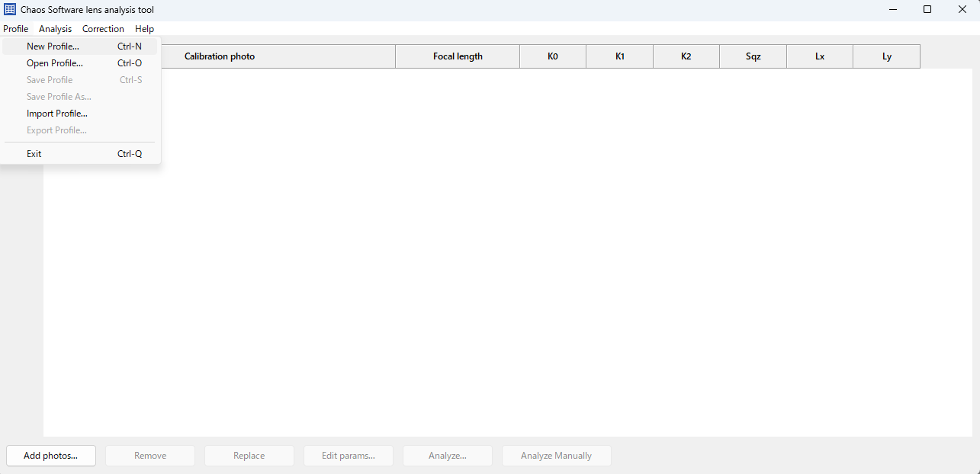Open the Analysis menu
Screen dimensions: 980x474
coord(56,29)
